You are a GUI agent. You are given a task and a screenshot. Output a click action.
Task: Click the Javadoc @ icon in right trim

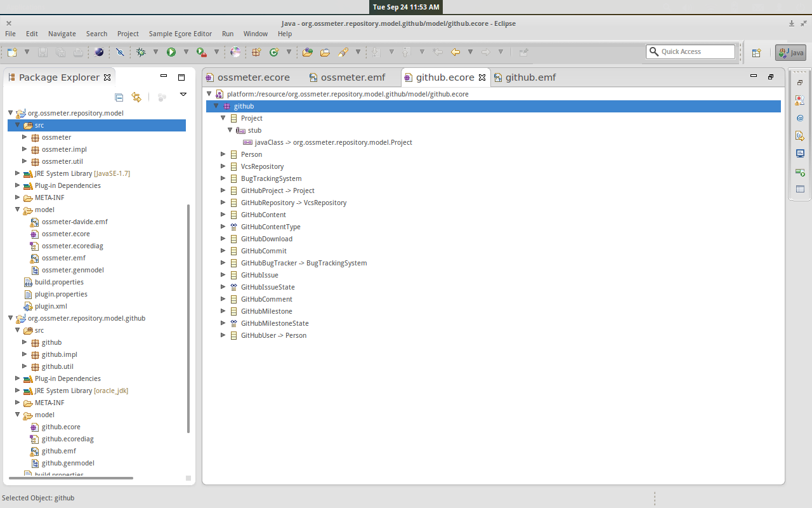pyautogui.click(x=800, y=118)
